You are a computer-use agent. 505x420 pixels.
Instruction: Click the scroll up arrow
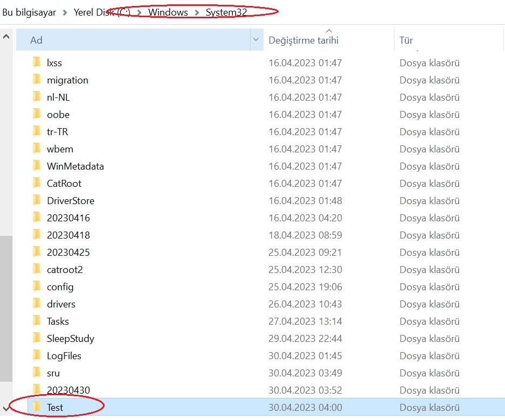pos(6,37)
